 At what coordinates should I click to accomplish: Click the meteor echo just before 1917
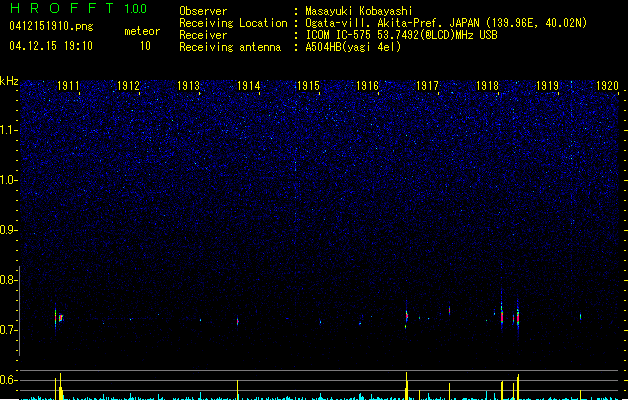[x=406, y=316]
